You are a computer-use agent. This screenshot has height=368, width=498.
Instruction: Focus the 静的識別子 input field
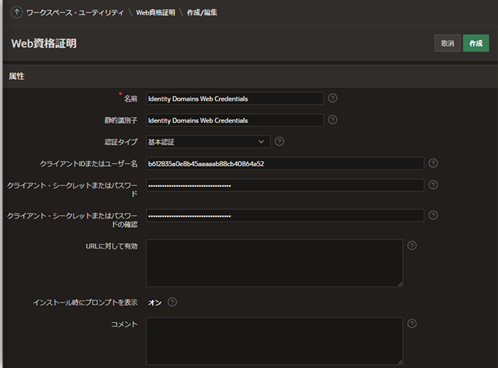point(235,120)
